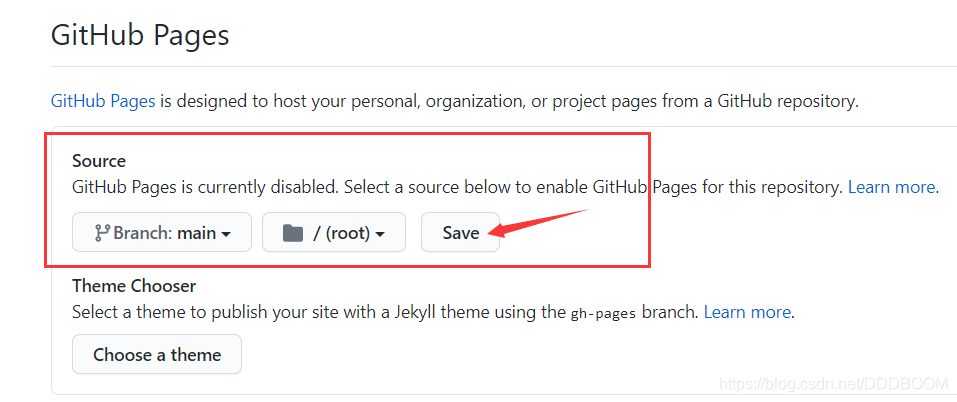Viewport: 957px width, 402px height.
Task: Click the Source section heading
Action: pyautogui.click(x=99, y=161)
